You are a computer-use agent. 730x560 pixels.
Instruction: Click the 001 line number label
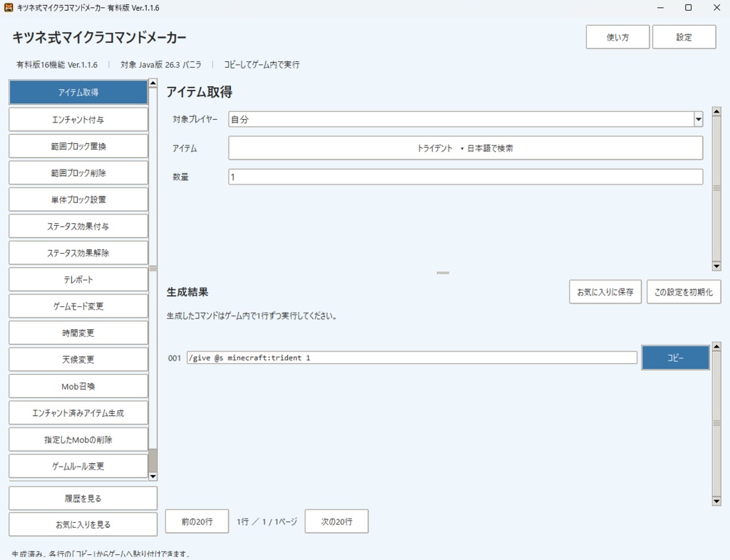click(174, 358)
